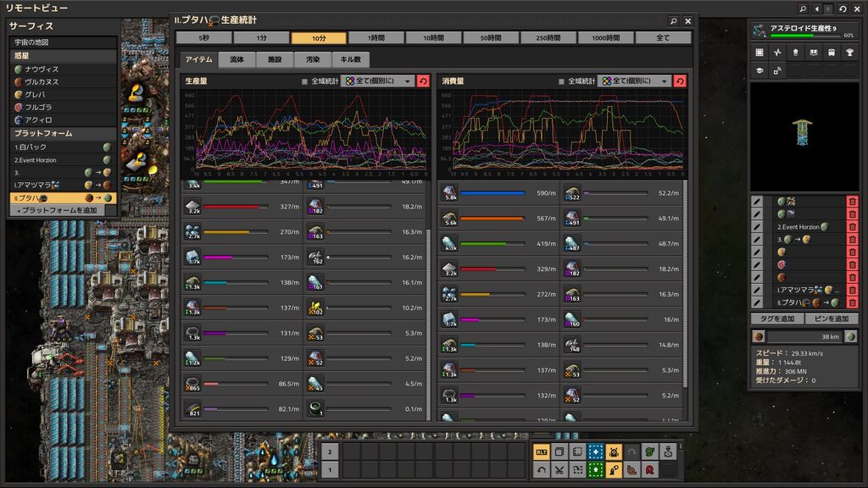The width and height of the screenshot is (868, 488).
Task: Reset the production (生産量) graph with red button
Action: (x=423, y=80)
